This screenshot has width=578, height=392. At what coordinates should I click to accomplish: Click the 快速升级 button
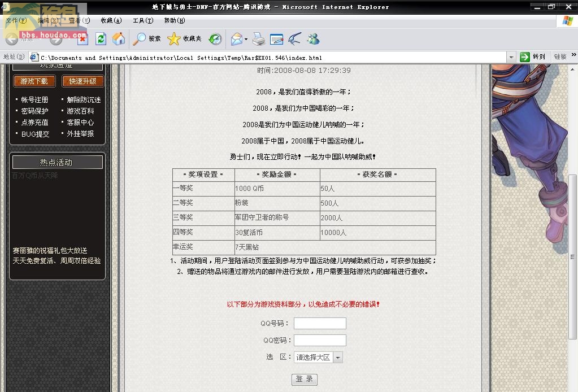(x=83, y=81)
